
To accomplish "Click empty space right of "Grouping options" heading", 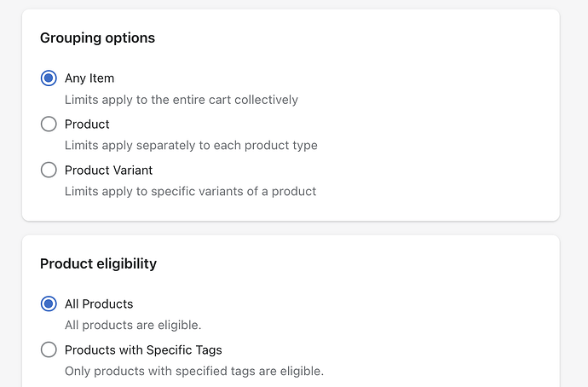I will pyautogui.click(x=358, y=38).
